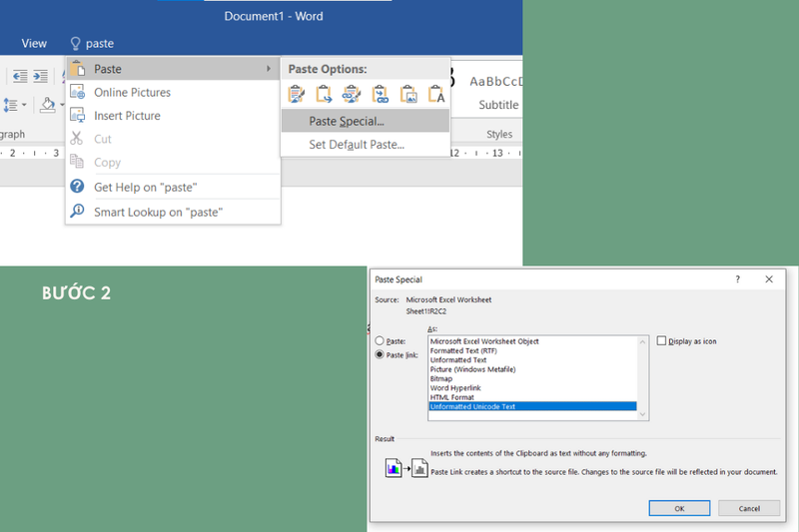Choose the Merge Formatting paste option icon

click(x=324, y=94)
